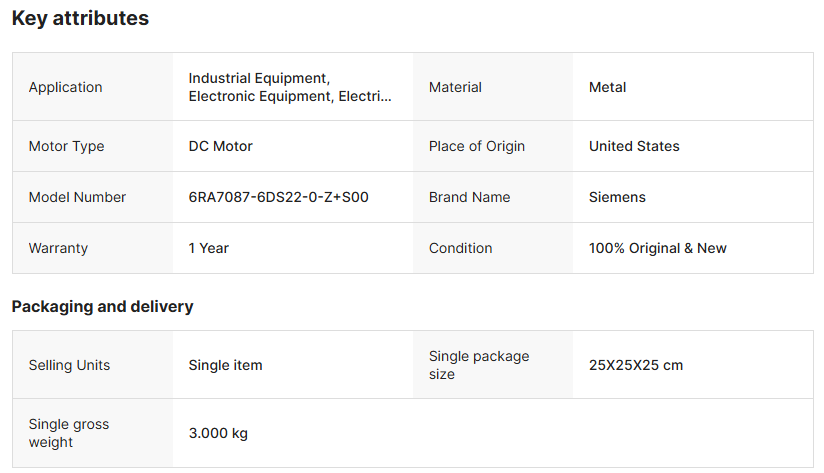Click the Packaging and delivery heading

(102, 306)
